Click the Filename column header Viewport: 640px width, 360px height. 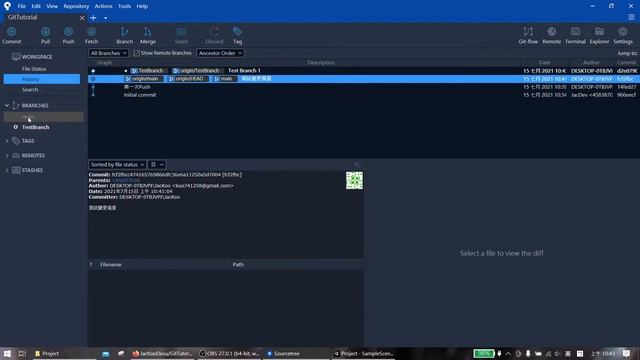coord(111,264)
